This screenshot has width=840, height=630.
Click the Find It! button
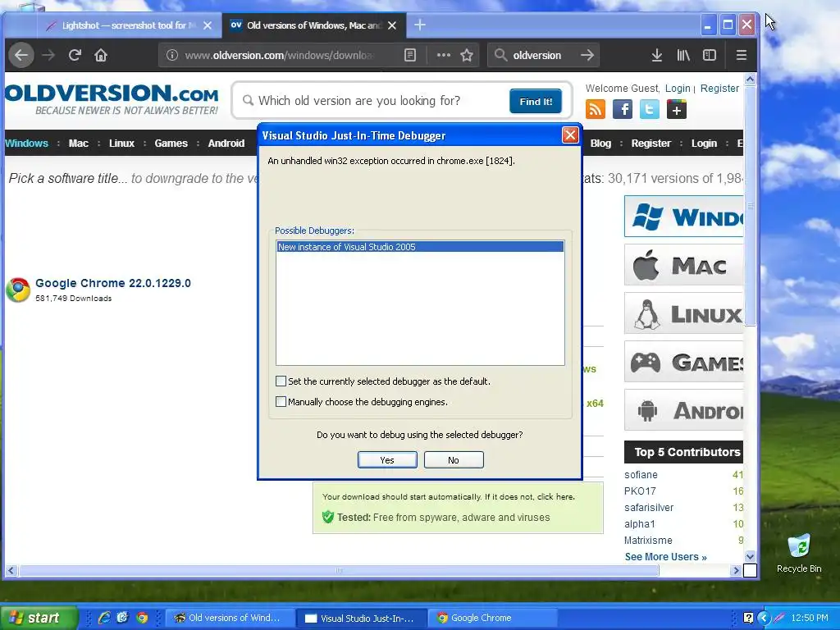[536, 101]
